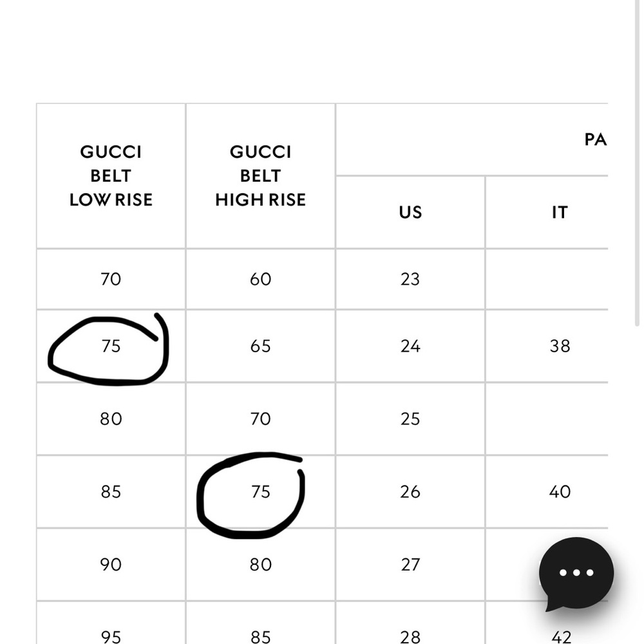The width and height of the screenshot is (644, 644).
Task: Select US size 24 cell
Action: (x=410, y=346)
